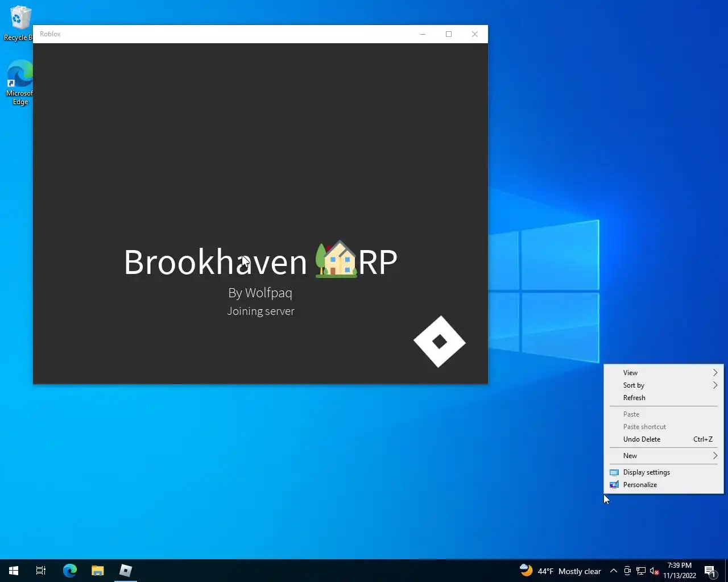The height and width of the screenshot is (582, 728).
Task: Click the Roblox diamond logo in loader
Action: click(440, 342)
